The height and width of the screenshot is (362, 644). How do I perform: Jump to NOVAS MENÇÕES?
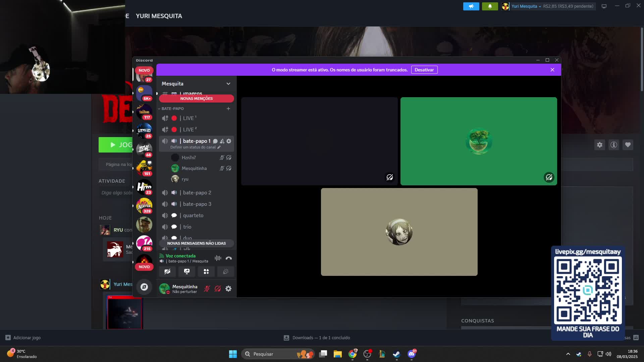click(x=197, y=99)
